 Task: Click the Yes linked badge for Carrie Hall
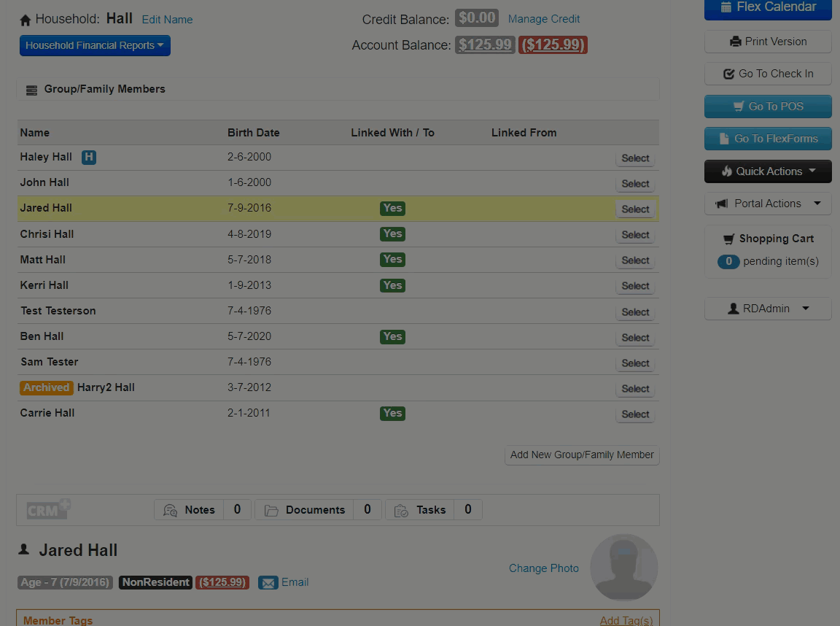click(393, 413)
